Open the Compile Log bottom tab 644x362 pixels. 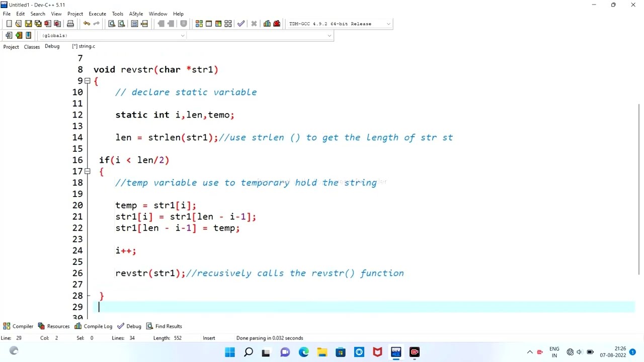click(93, 326)
